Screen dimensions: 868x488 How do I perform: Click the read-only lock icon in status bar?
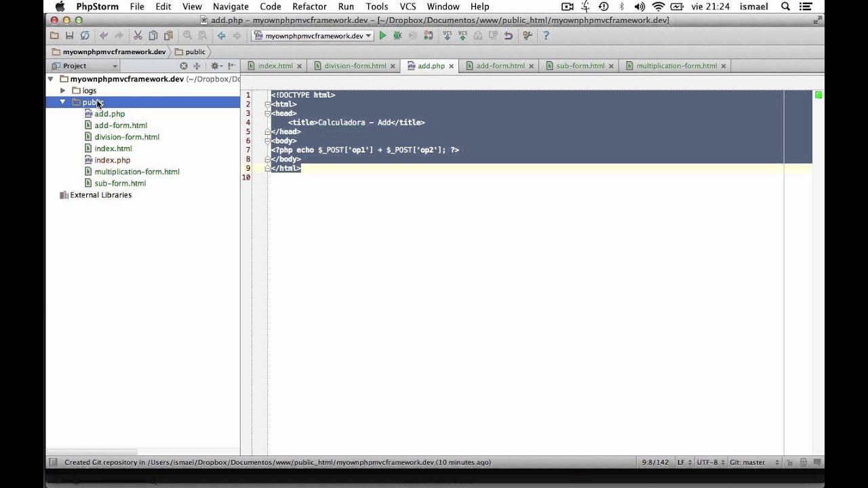click(789, 462)
